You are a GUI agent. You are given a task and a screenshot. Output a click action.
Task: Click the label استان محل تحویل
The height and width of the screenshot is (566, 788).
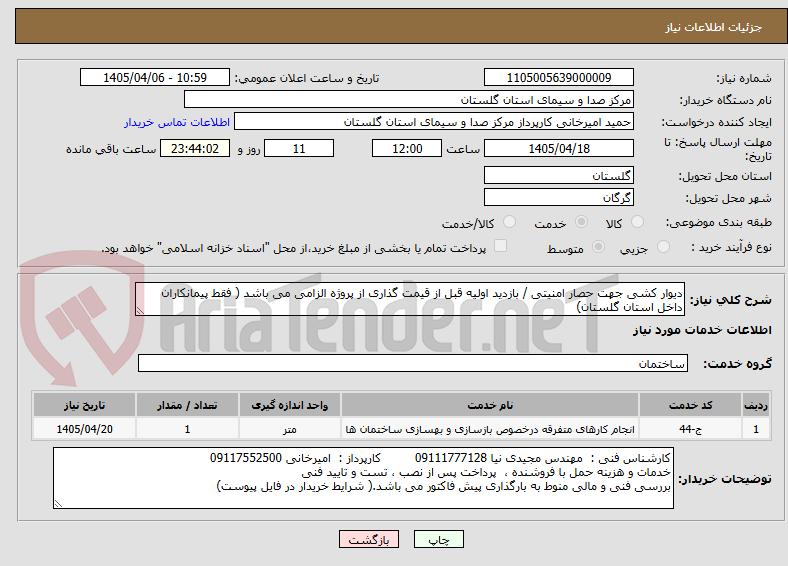[x=725, y=176]
